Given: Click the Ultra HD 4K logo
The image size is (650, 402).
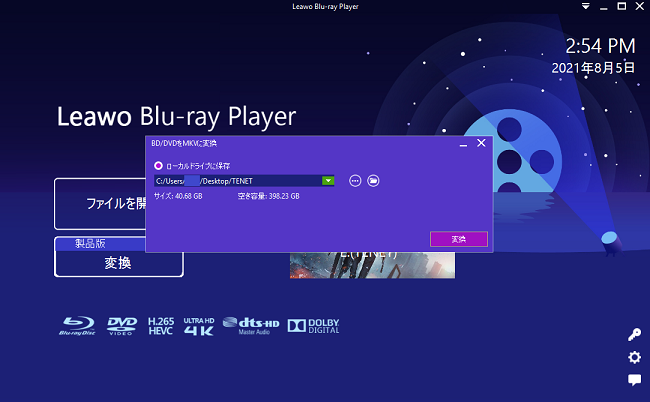Looking at the screenshot, I should pyautogui.click(x=199, y=326).
